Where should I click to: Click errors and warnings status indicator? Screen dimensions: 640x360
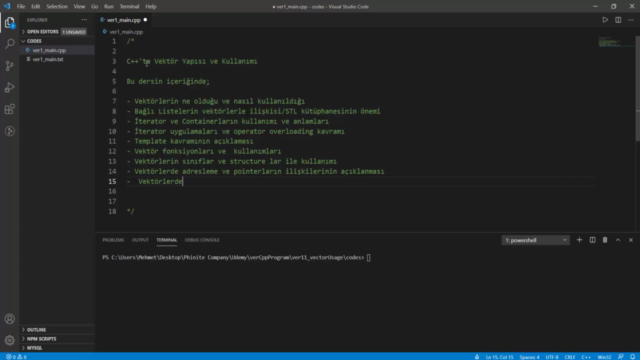[16, 357]
